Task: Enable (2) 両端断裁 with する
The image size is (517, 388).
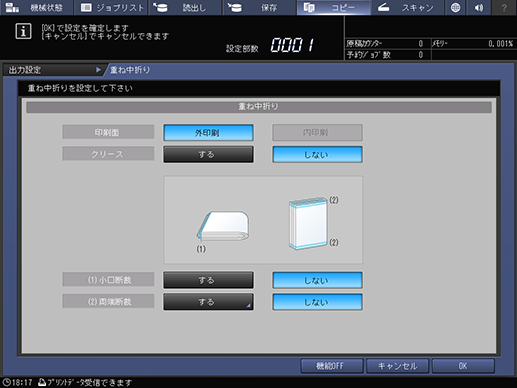Action: (x=208, y=302)
